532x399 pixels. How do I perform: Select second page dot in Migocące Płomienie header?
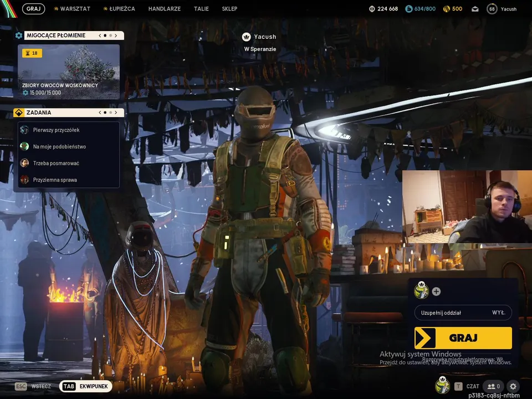tap(111, 35)
